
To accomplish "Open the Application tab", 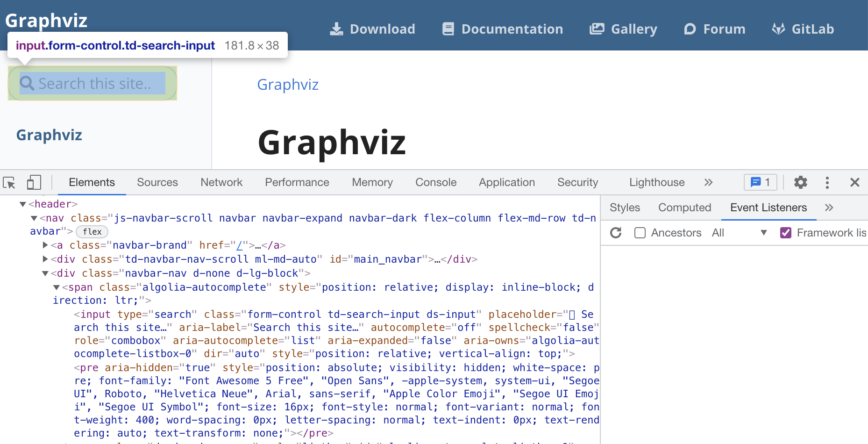I will (x=507, y=182).
